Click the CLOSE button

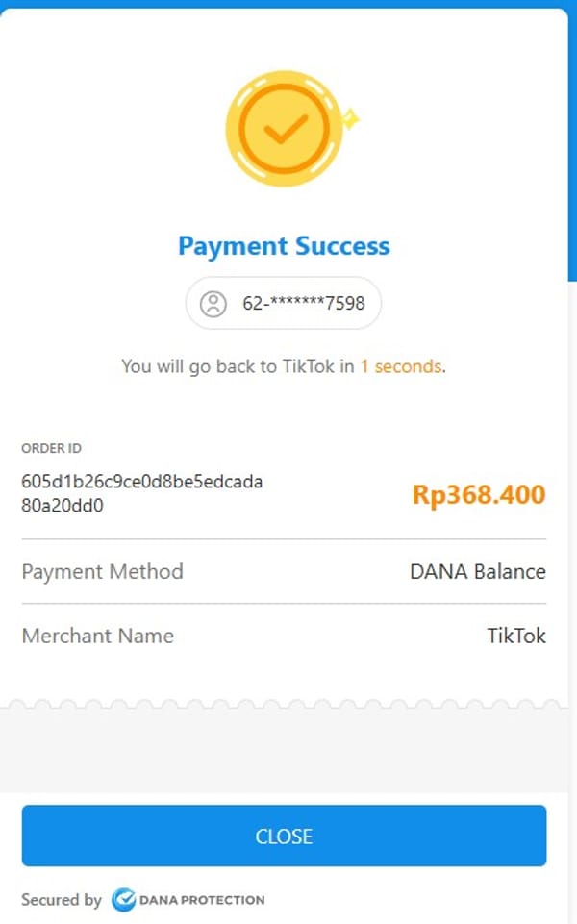(284, 836)
